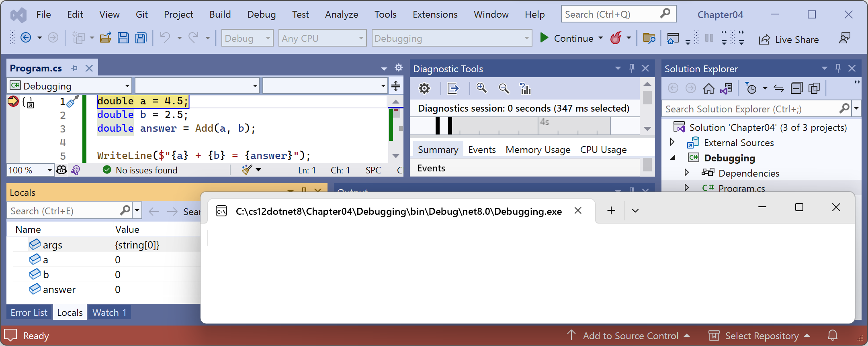The image size is (868, 346).
Task: Open the Analyze menu
Action: point(342,14)
